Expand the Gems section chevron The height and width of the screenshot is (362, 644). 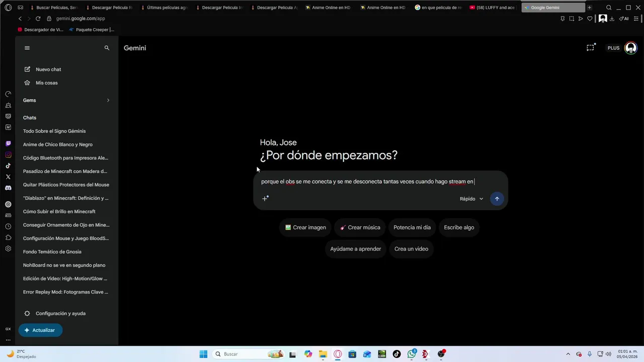(x=108, y=100)
